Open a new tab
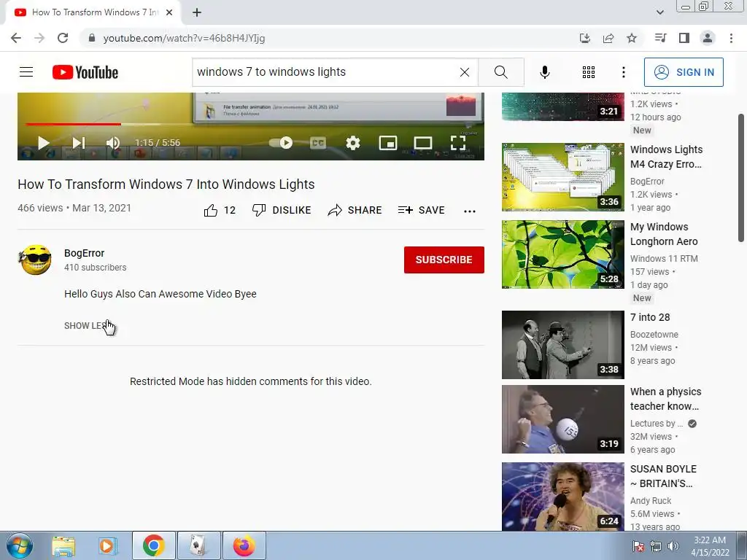 pyautogui.click(x=197, y=12)
